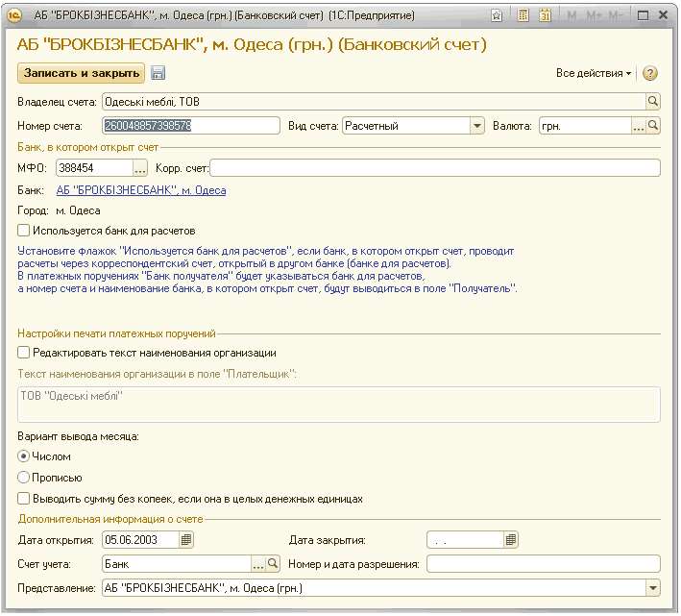This screenshot has height=616, width=681.
Task: Open the calculator from title bar
Action: point(523,15)
